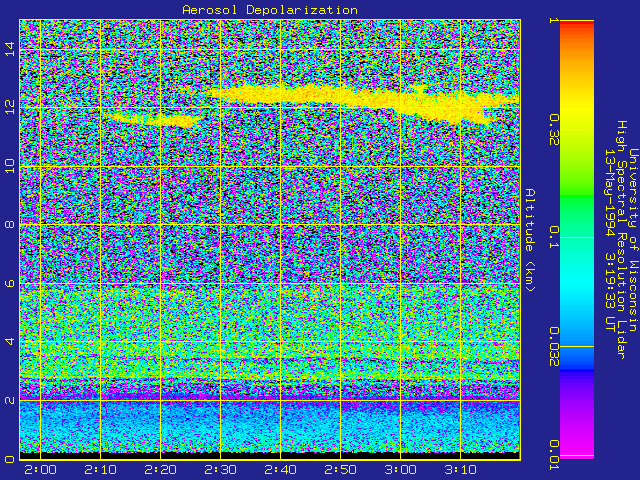Click the altitude label 8
The width and height of the screenshot is (640, 480).
9,224
